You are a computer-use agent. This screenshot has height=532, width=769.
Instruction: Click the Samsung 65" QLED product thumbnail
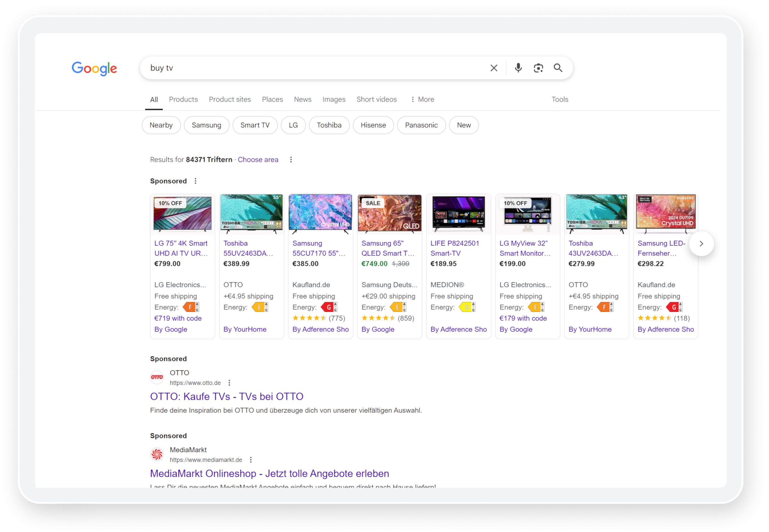(389, 214)
